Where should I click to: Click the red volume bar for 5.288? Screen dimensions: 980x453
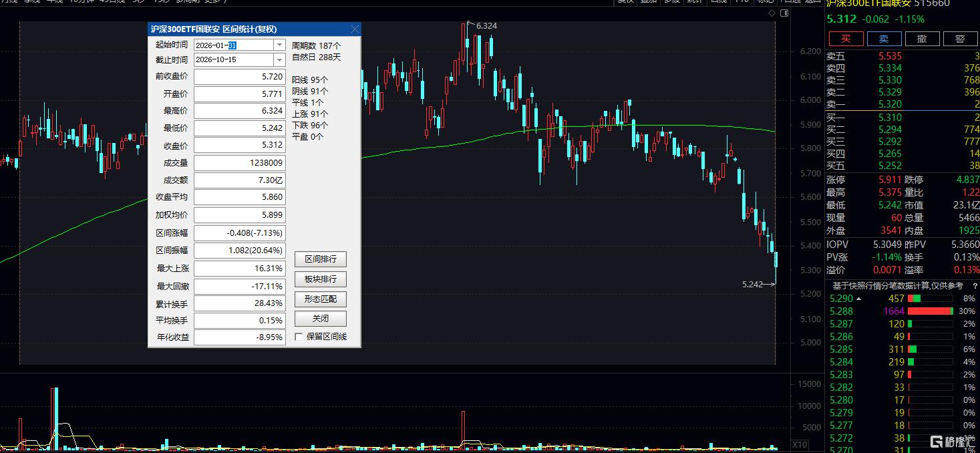tap(930, 311)
